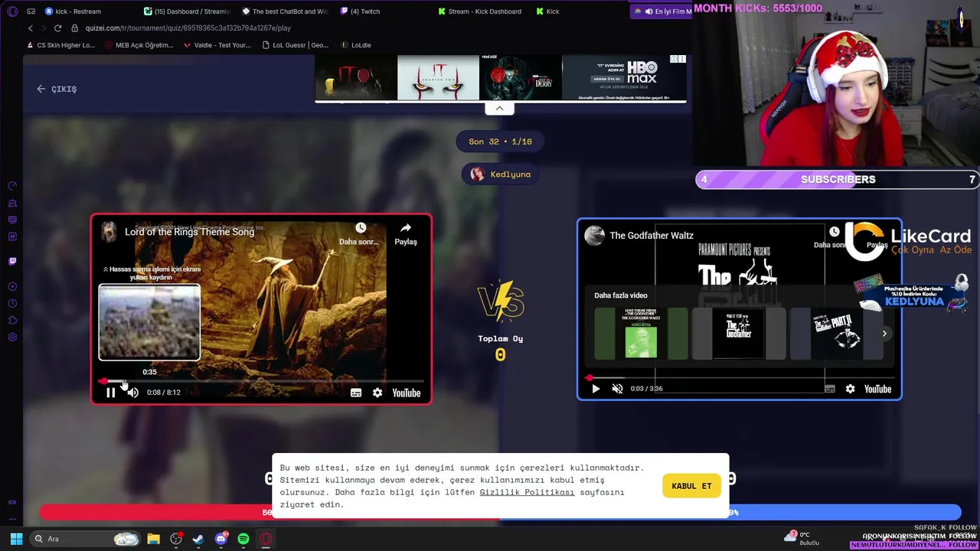The height and width of the screenshot is (551, 980).
Task: Open Discord from taskbar
Action: click(x=221, y=539)
